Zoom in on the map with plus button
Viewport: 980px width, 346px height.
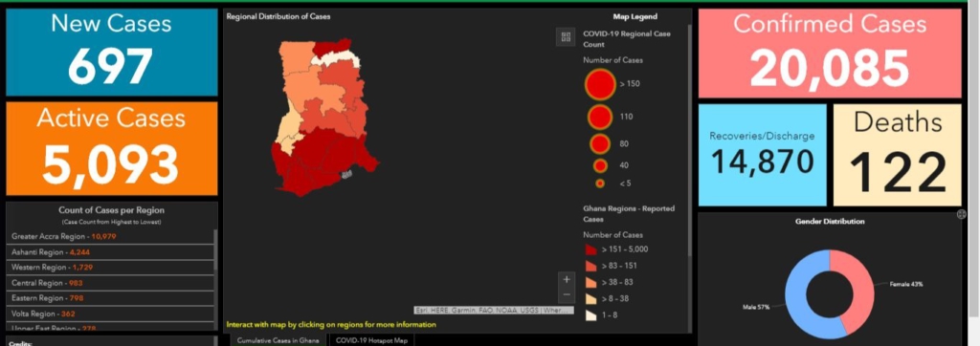pyautogui.click(x=567, y=279)
